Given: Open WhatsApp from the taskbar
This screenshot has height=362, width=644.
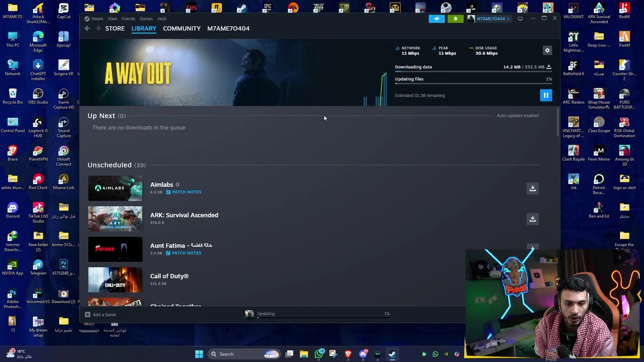Looking at the screenshot, I should [x=319, y=354].
